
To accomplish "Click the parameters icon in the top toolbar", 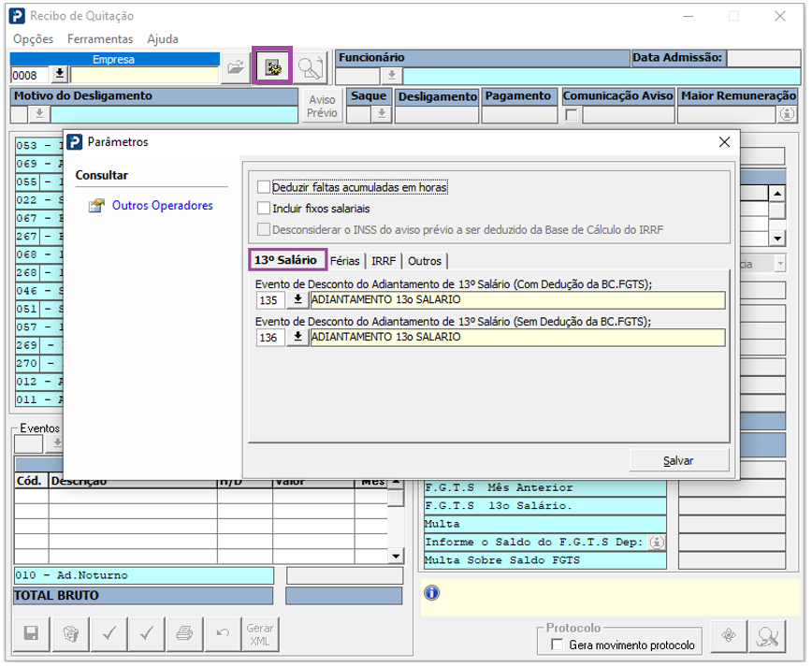I will (x=272, y=67).
